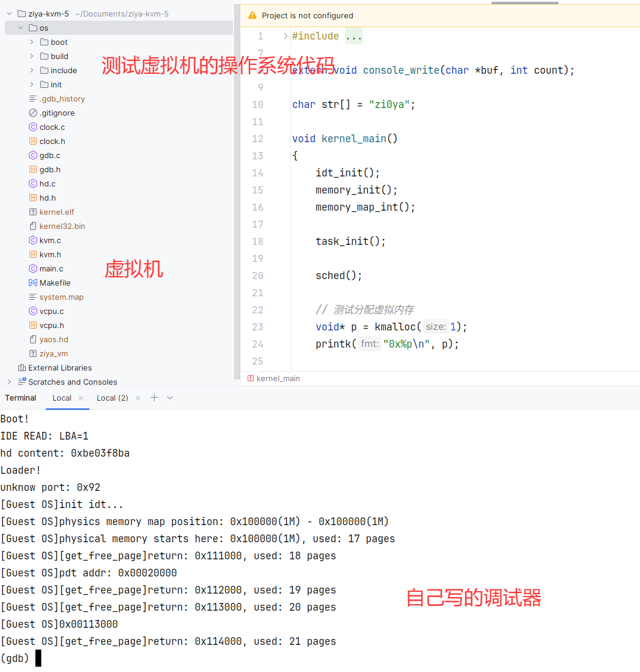Click the build folder icon
The width and height of the screenshot is (640, 672).
pos(44,56)
